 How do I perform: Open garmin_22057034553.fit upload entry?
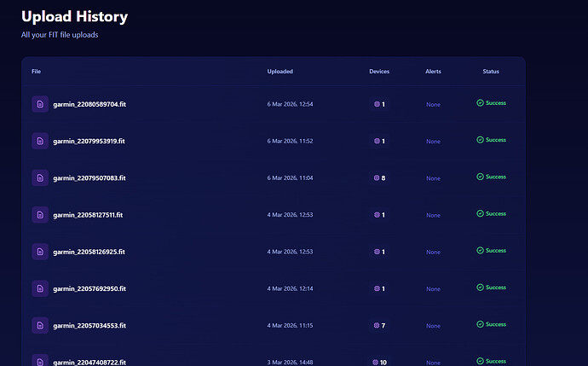click(x=274, y=325)
